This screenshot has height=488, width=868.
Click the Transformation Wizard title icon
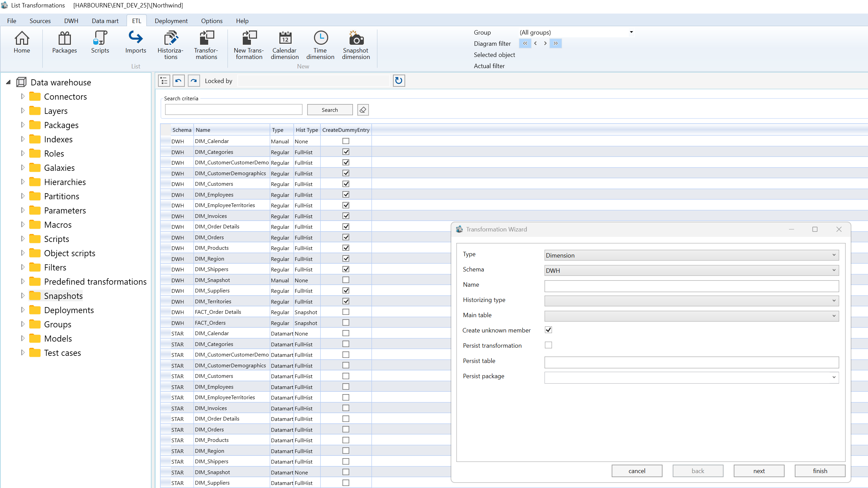click(459, 229)
